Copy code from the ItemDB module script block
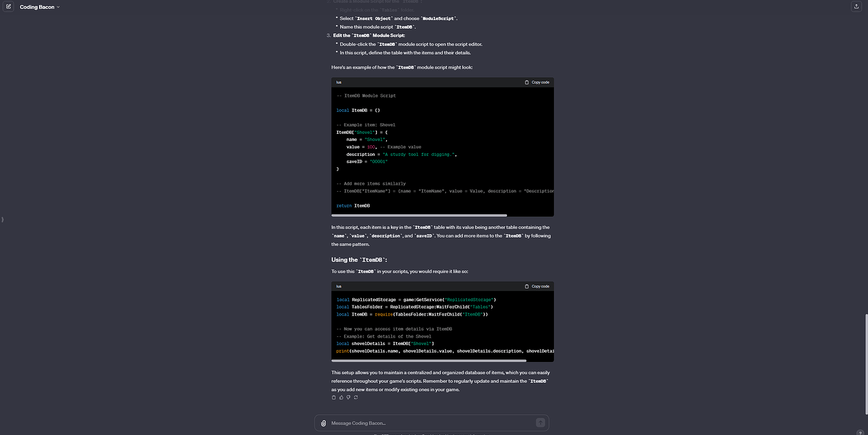Screen dimensions: 868x435 coord(537,82)
